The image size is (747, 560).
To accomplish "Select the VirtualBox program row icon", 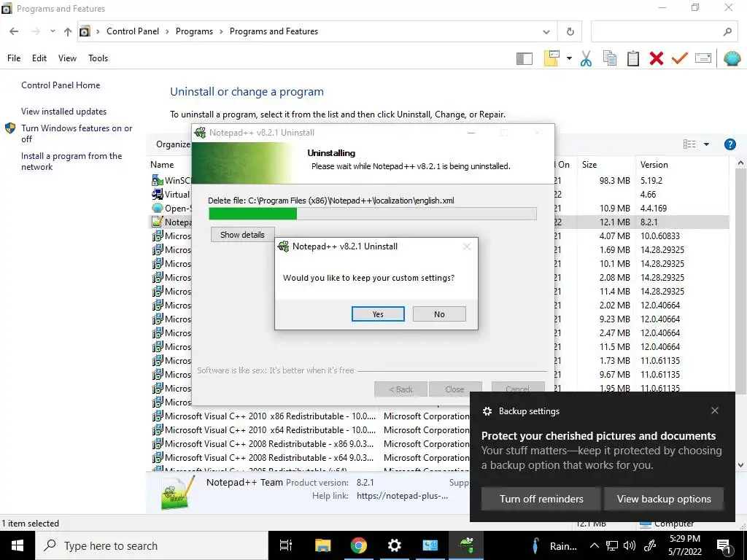I will click(158, 194).
